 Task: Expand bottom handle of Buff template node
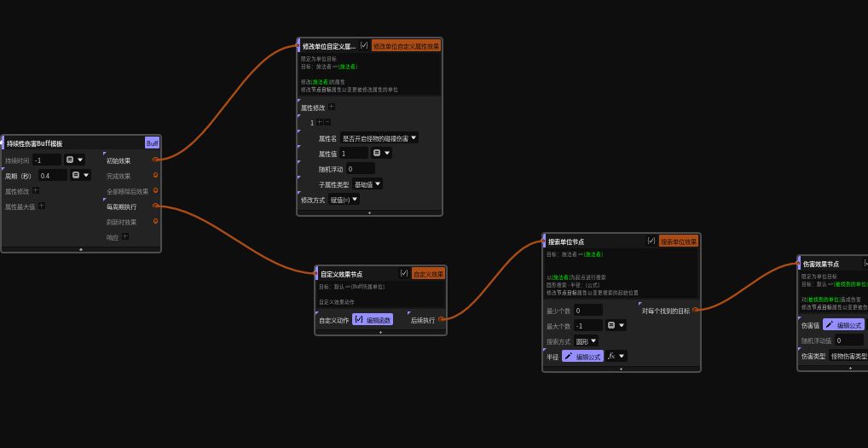coord(81,250)
